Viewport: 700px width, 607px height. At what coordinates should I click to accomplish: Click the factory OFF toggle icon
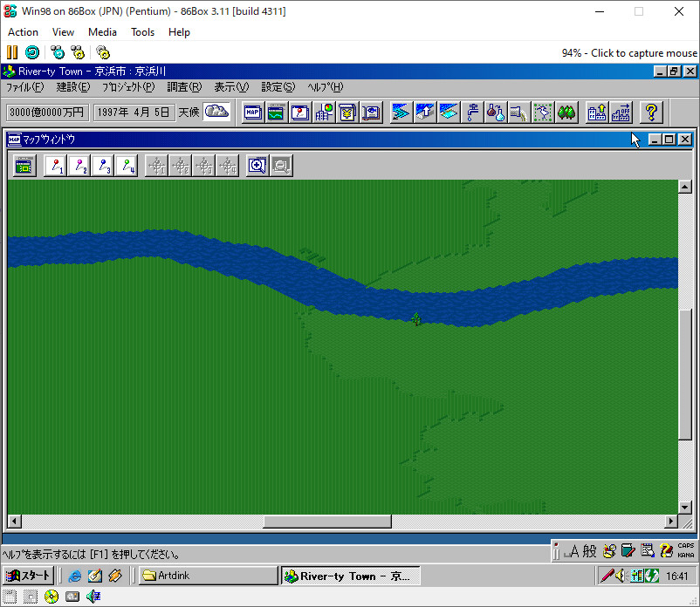[621, 113]
